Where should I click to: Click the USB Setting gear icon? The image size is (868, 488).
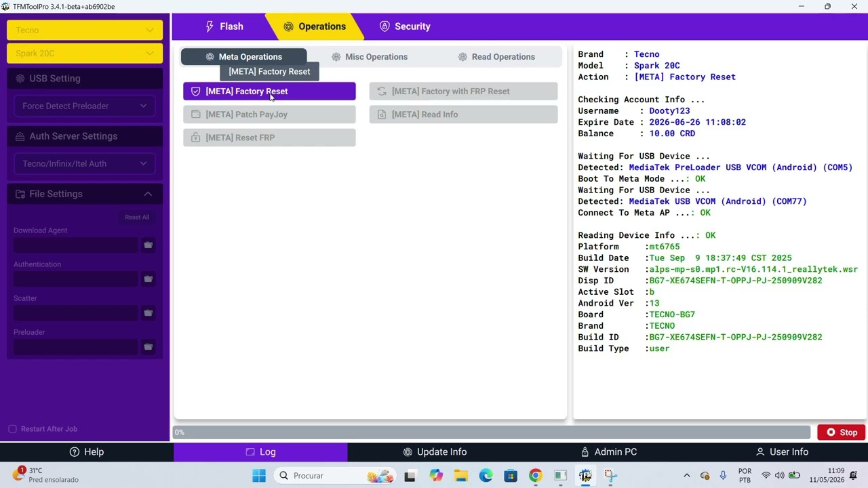point(20,79)
